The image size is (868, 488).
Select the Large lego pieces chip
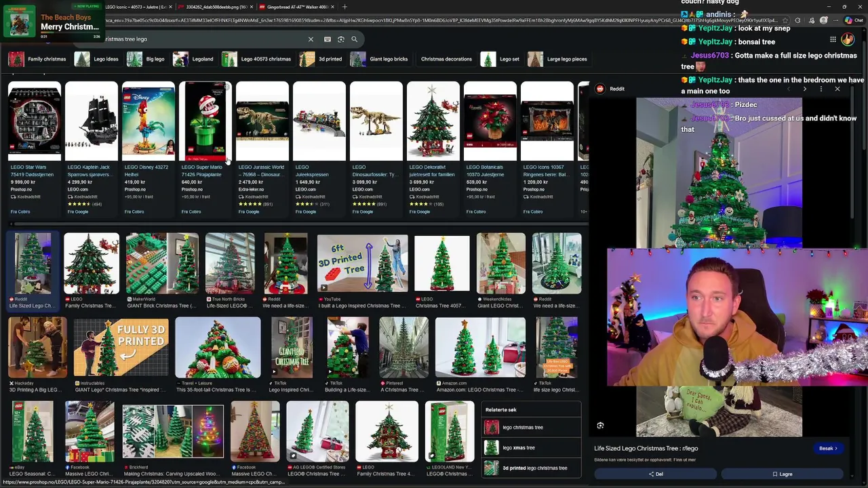[557, 59]
